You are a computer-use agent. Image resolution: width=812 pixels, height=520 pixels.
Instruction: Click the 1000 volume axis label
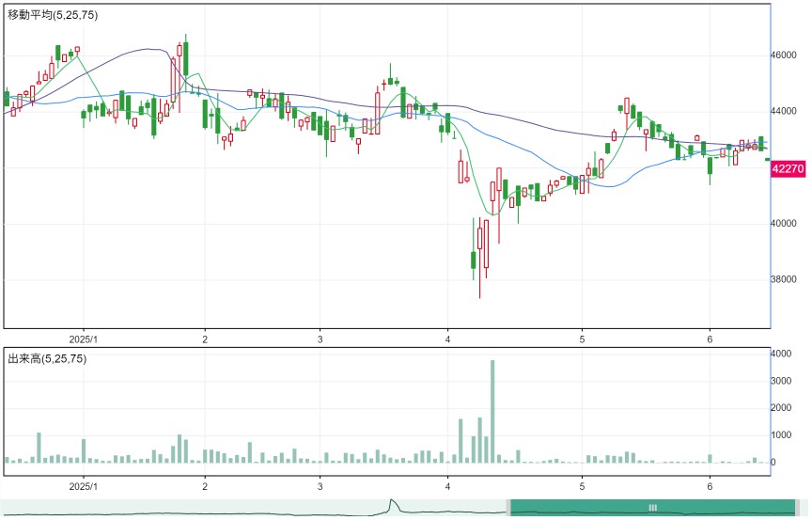(781, 435)
